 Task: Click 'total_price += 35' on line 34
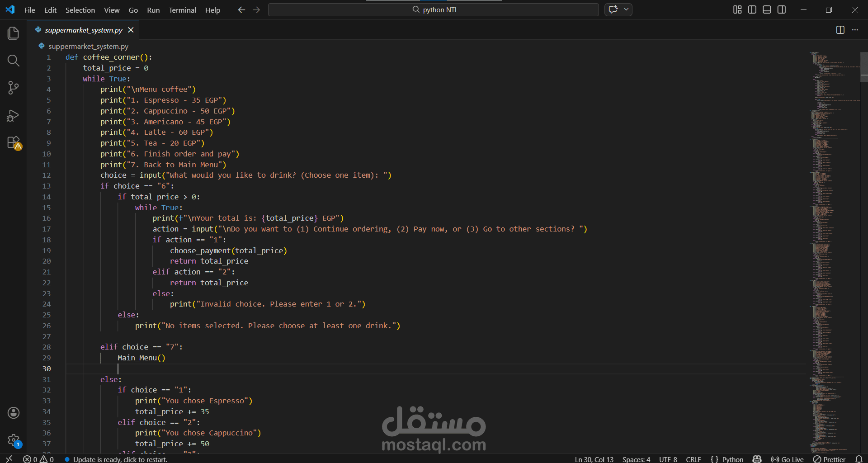coord(172,411)
